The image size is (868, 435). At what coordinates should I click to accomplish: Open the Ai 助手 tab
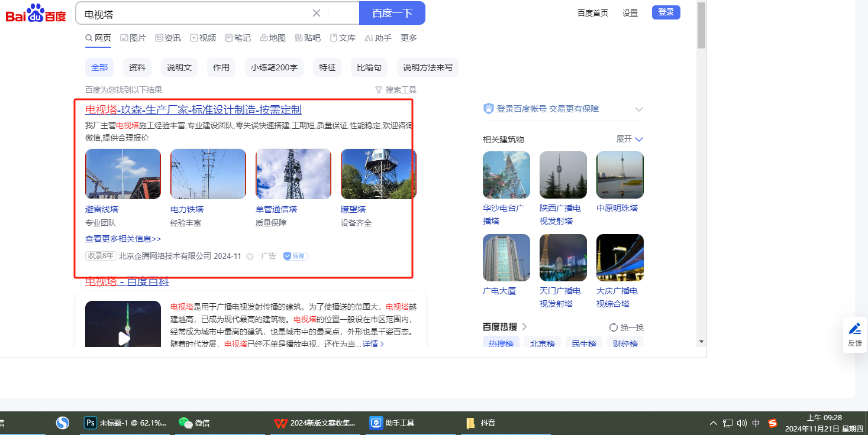click(378, 38)
